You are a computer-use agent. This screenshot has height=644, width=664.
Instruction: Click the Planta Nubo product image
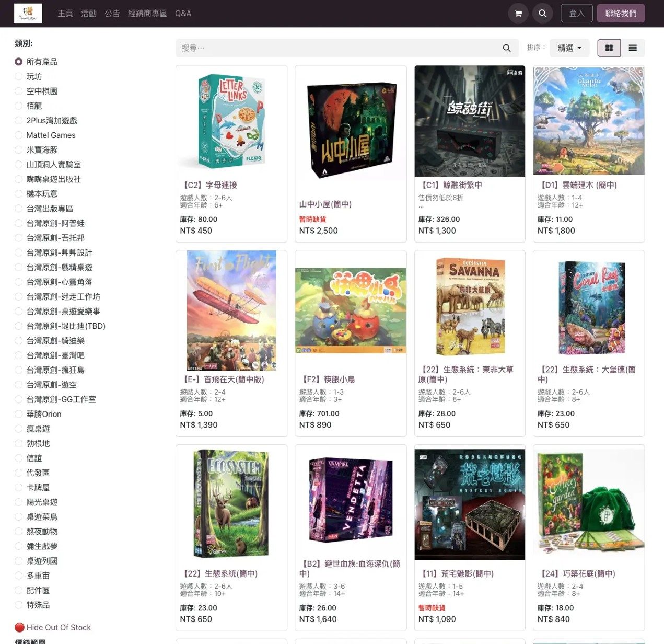coord(589,121)
